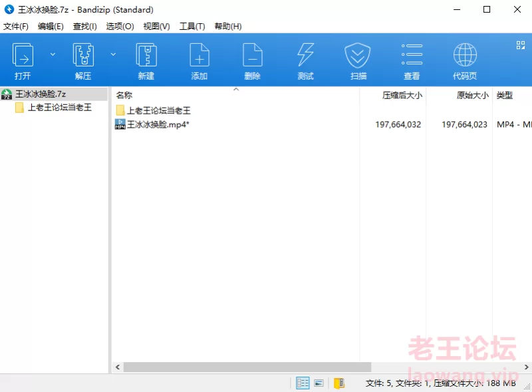532x392 pixels.
Task: Open the 文件(F) menu
Action: [16, 27]
